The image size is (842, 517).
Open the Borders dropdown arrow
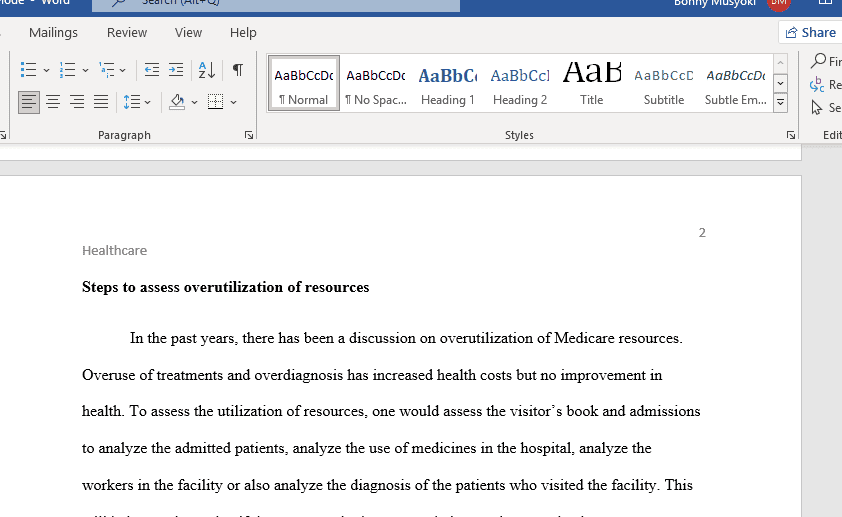tap(233, 102)
